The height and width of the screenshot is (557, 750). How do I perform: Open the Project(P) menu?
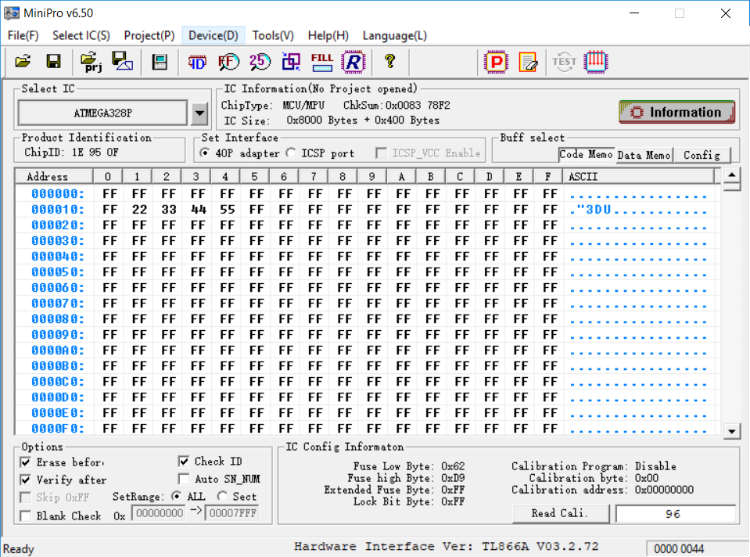click(x=149, y=36)
